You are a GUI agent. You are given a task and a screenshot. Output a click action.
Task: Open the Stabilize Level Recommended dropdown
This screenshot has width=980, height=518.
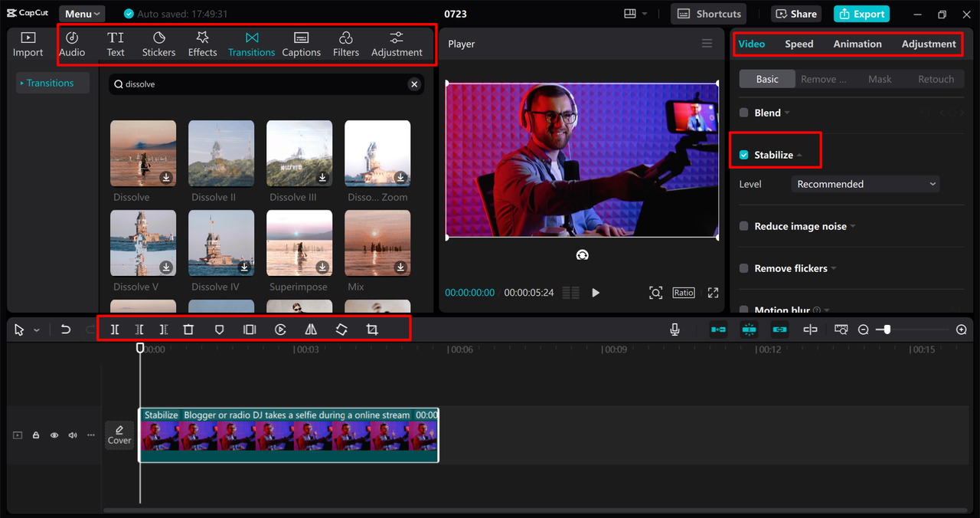[865, 184]
